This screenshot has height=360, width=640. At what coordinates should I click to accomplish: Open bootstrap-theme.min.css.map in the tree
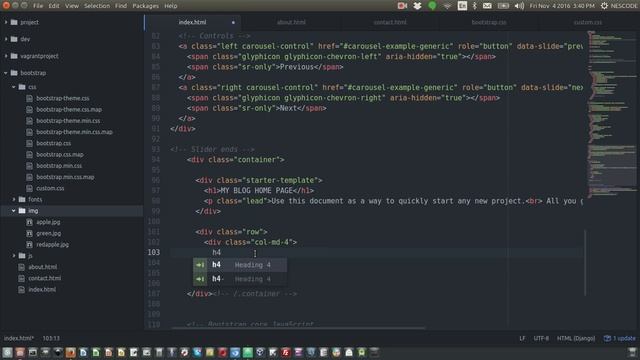tap(74, 132)
